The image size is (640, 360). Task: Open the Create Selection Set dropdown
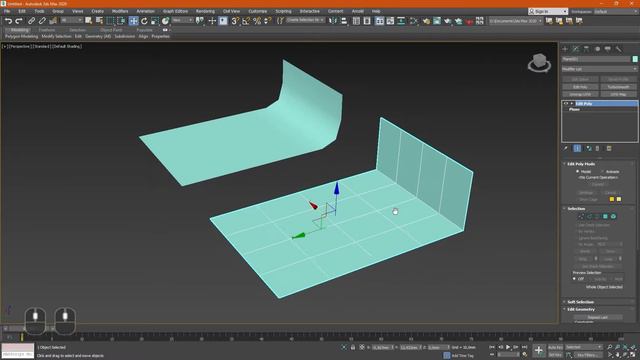[x=305, y=20]
